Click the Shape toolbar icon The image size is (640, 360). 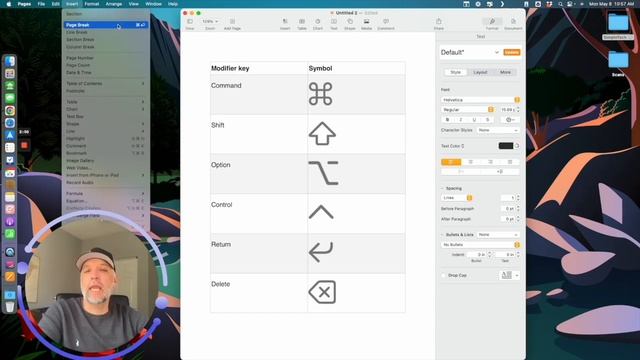(x=350, y=22)
